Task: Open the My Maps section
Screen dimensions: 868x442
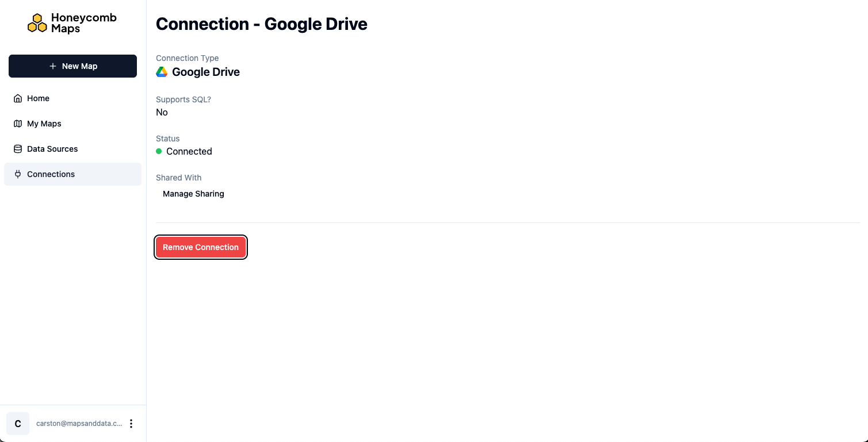Action: tap(44, 124)
